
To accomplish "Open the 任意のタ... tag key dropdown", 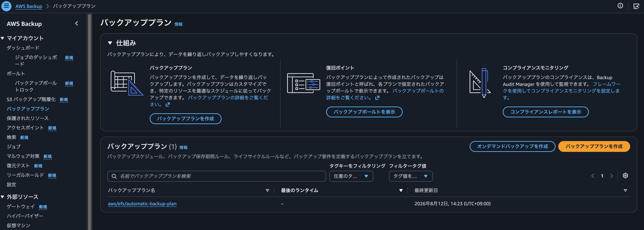I will 351,176.
